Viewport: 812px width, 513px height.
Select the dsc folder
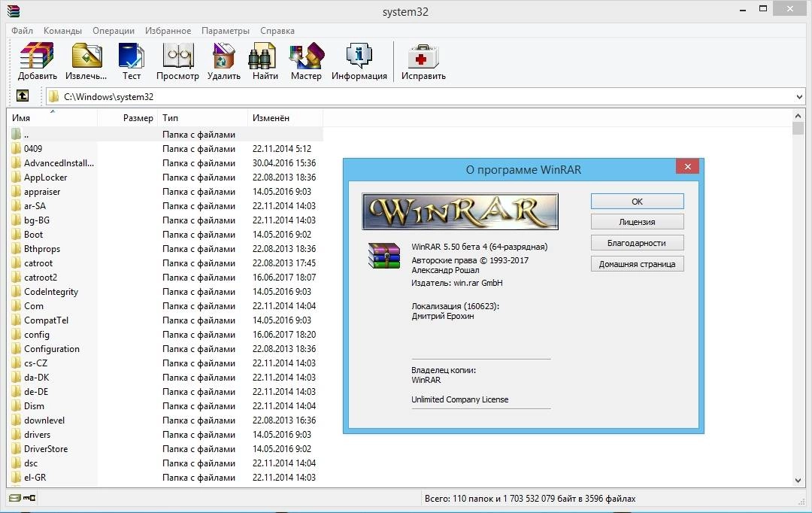coord(31,463)
